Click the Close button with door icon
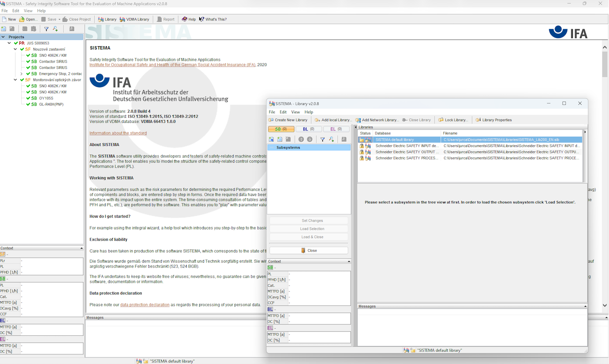This screenshot has width=609, height=364. click(308, 250)
